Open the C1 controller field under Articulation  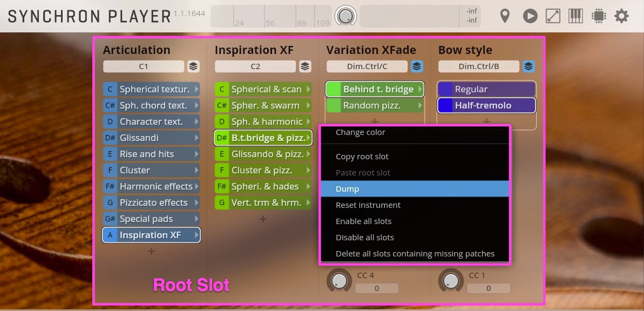pyautogui.click(x=144, y=66)
